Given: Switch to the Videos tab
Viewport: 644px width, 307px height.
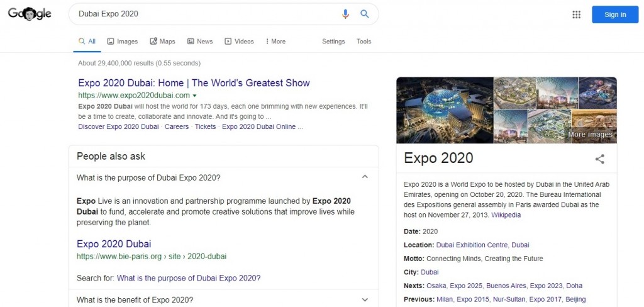Looking at the screenshot, I should click(239, 42).
